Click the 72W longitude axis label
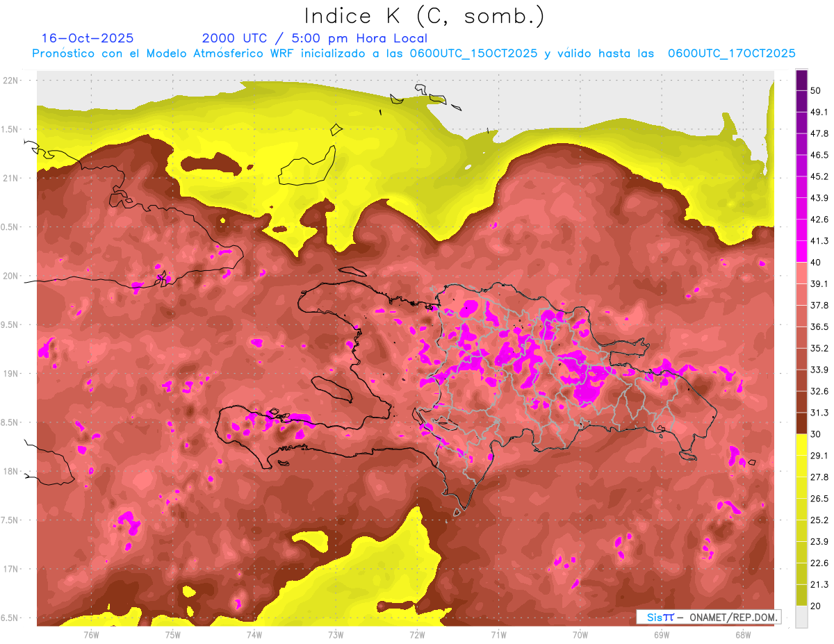The width and height of the screenshot is (834, 644). [x=417, y=635]
